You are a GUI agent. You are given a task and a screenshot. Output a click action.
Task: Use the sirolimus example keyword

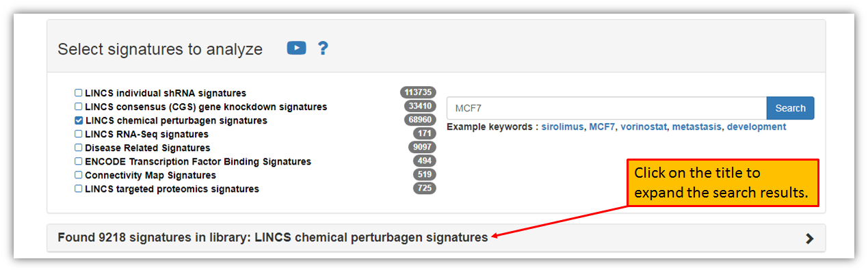click(563, 127)
